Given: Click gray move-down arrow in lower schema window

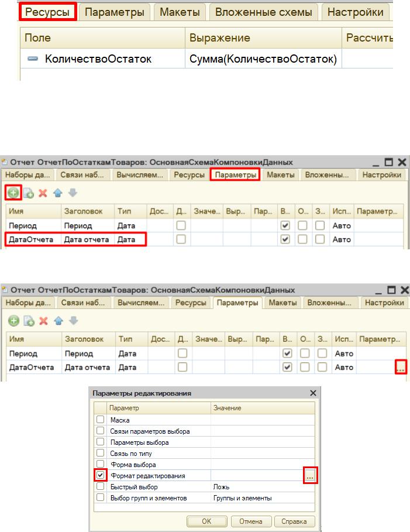Looking at the screenshot, I should 72,321.
